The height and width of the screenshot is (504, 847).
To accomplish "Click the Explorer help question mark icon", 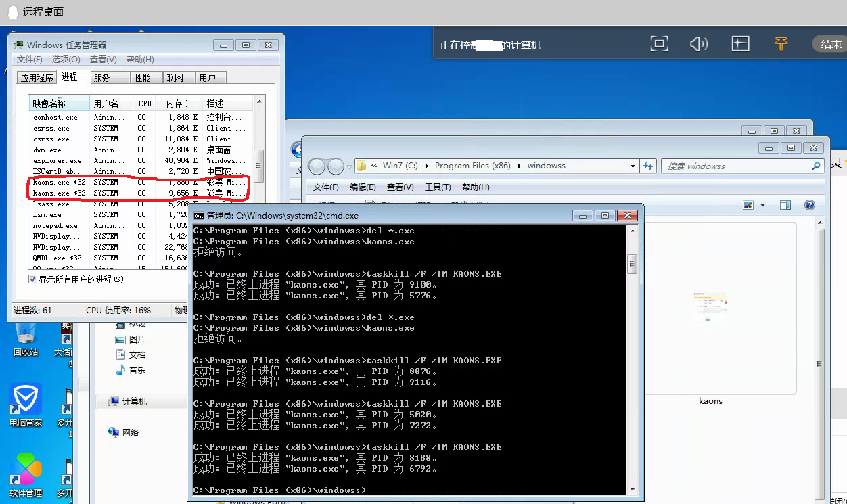I will 809,205.
